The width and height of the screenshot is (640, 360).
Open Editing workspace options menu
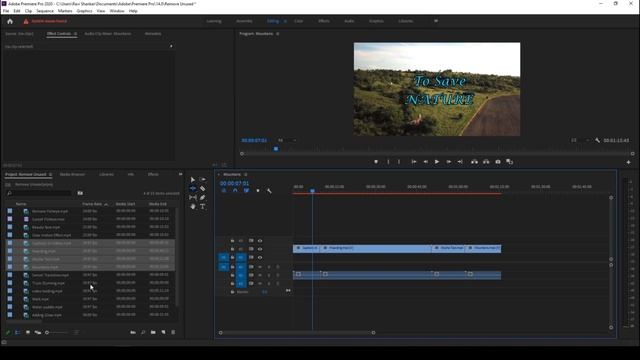285,21
